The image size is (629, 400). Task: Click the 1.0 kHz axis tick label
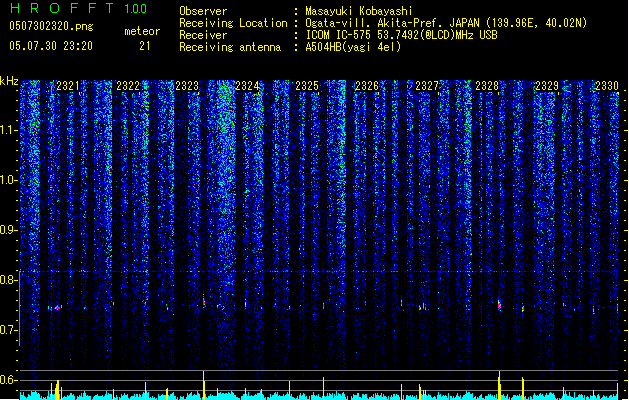tap(9, 180)
